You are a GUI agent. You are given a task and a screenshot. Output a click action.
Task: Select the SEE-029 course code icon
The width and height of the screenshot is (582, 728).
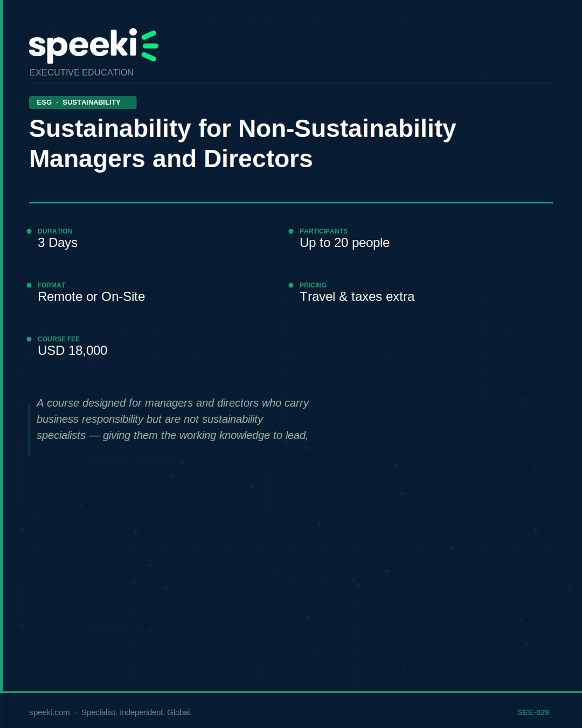tap(532, 712)
